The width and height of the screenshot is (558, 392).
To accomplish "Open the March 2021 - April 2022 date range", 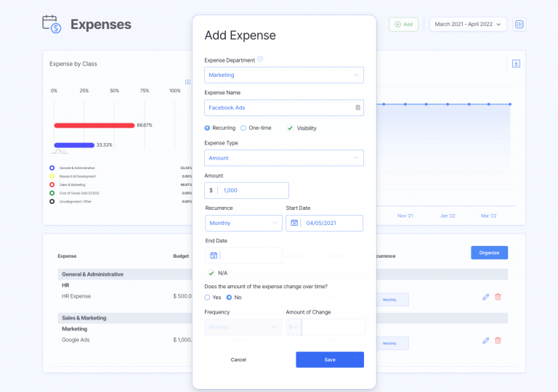I will pyautogui.click(x=468, y=25).
